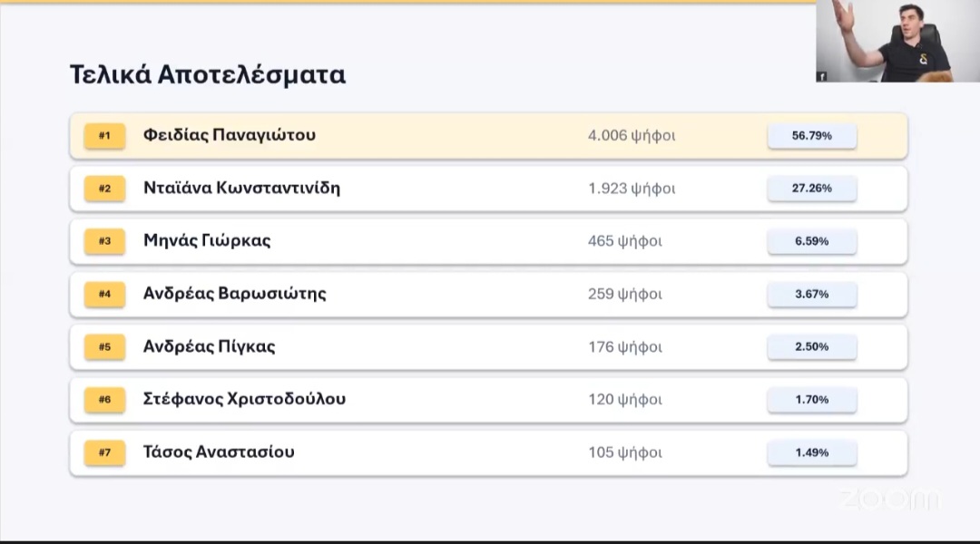Click the Στέφανος Χριστοδούλου candidate name
Viewport: 980px width, 544px height.
[x=244, y=399]
